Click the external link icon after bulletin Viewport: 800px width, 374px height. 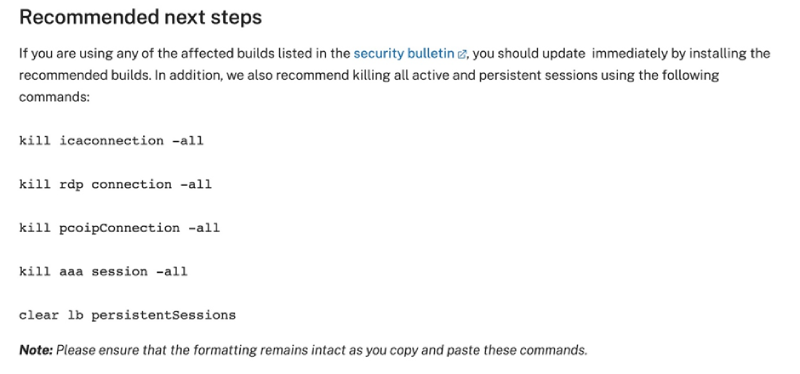(x=462, y=54)
